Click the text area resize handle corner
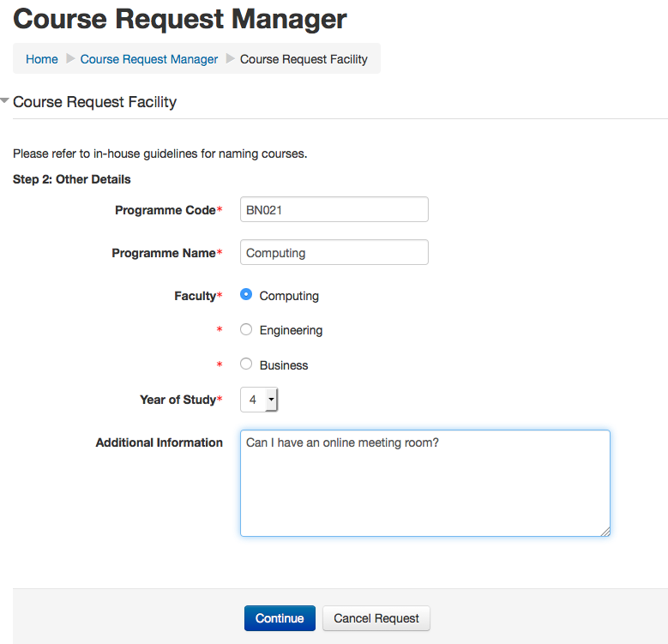Screen dimensions: 668x644 [x=605, y=532]
